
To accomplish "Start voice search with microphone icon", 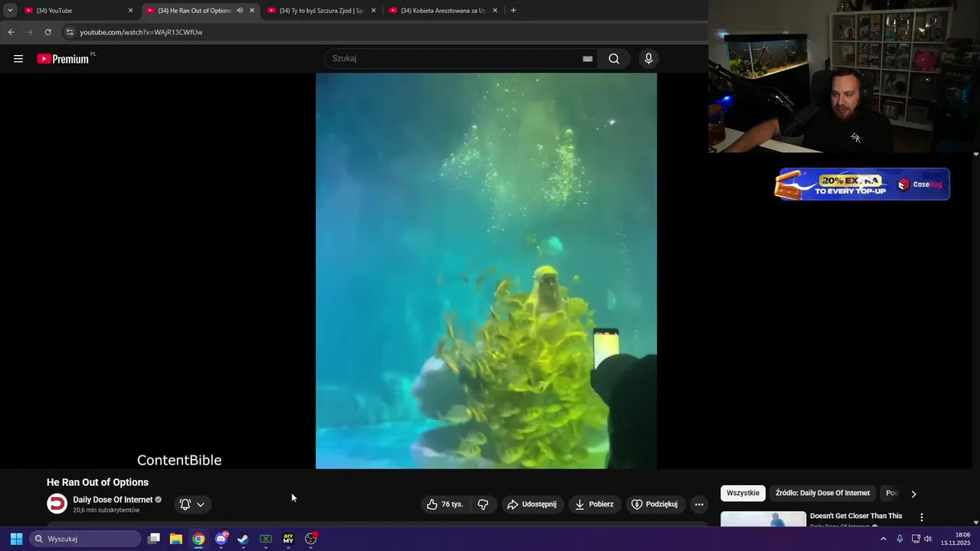I will 648,59.
